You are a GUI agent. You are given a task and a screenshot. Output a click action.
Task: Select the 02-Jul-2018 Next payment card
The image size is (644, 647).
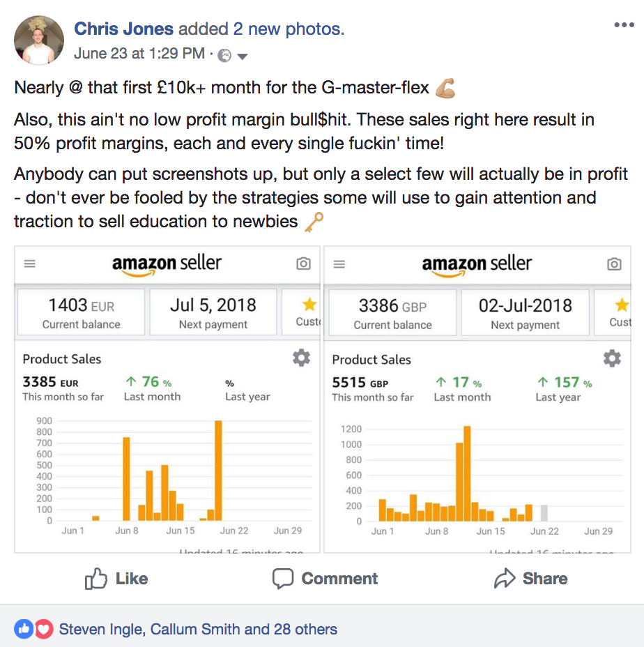click(526, 313)
